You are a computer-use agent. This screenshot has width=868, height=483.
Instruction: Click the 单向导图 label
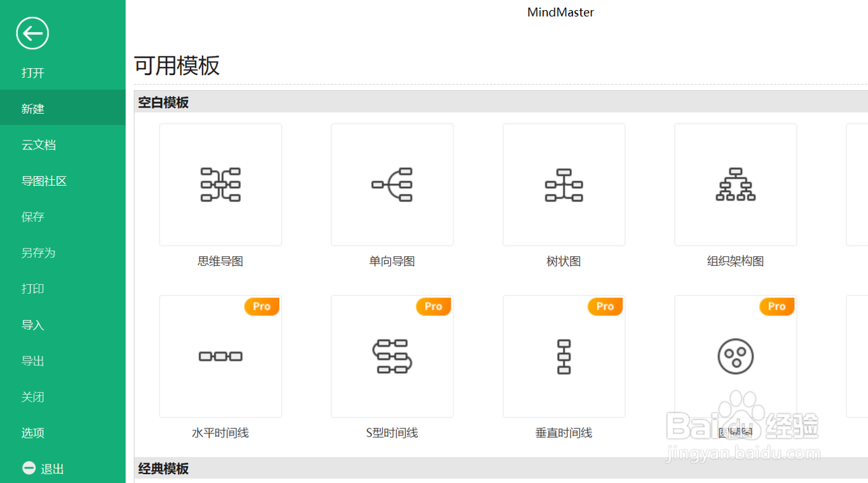[x=392, y=261]
